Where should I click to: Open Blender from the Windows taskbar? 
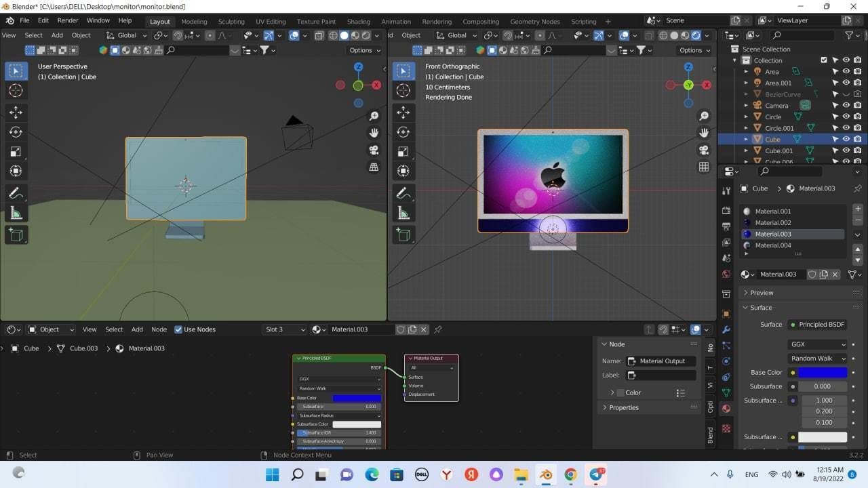(x=545, y=474)
